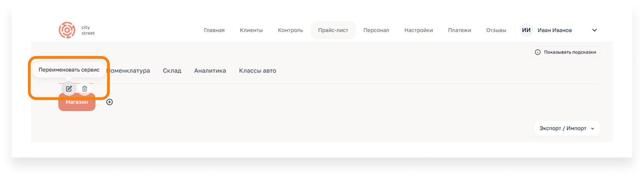Viewport: 644px width, 177px height.
Task: Open the Отзывы section
Action: [x=496, y=30]
